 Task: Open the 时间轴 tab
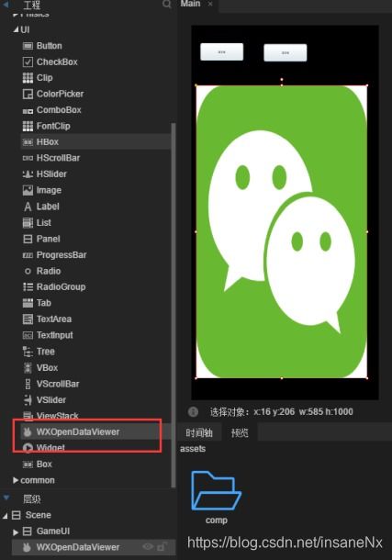[x=199, y=433]
